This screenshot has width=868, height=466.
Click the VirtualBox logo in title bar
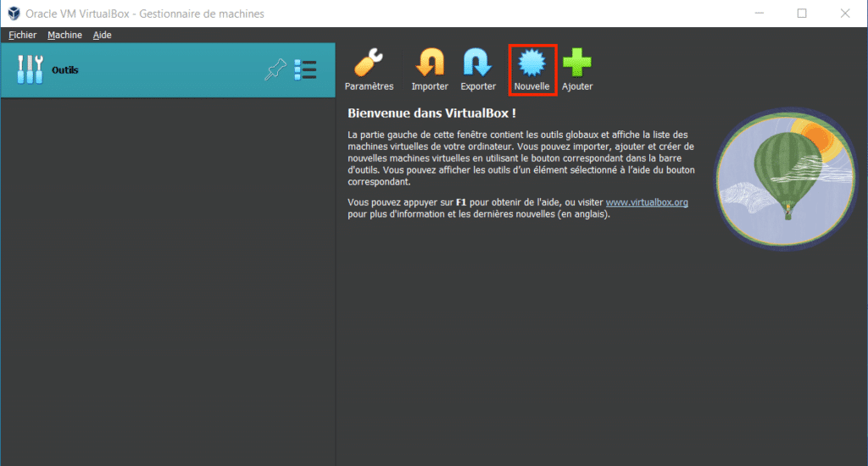click(14, 14)
